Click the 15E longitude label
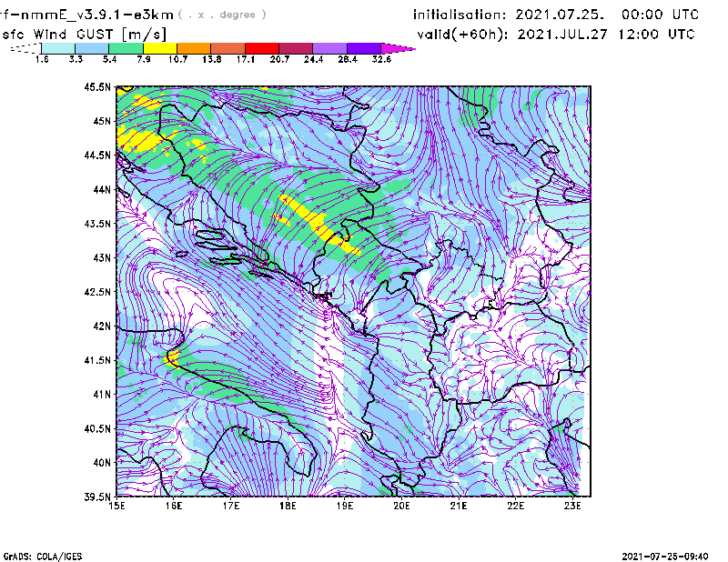Screen dimensions: 728x562 pos(116,506)
